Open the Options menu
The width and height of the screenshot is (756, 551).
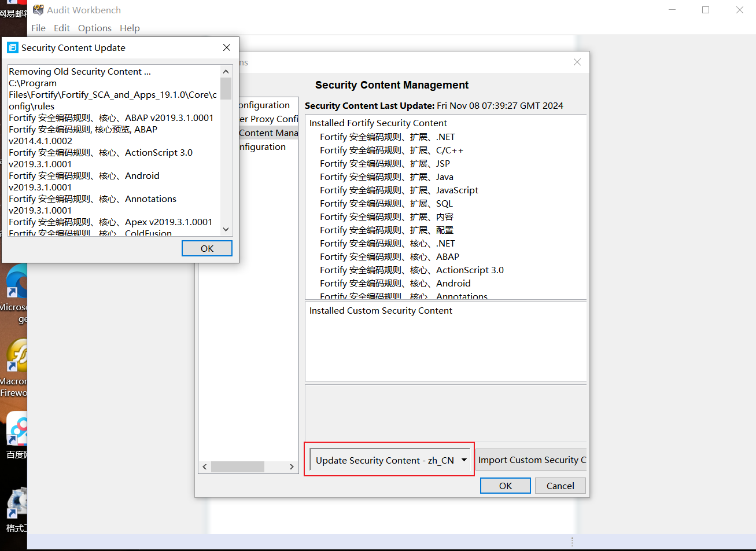[x=95, y=28]
